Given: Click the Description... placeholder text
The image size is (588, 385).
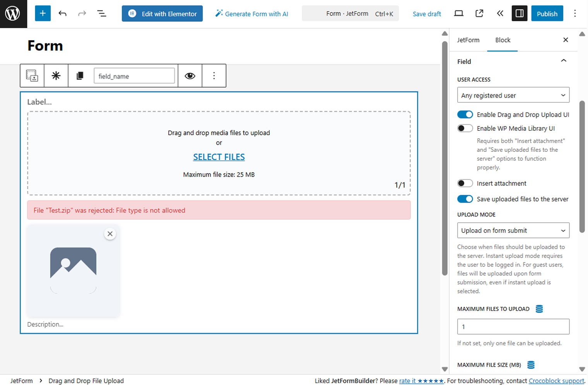Looking at the screenshot, I should 45,325.
